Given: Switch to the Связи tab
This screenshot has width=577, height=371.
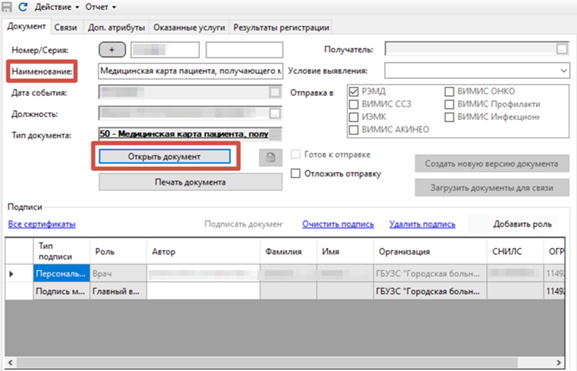Looking at the screenshot, I should [66, 27].
